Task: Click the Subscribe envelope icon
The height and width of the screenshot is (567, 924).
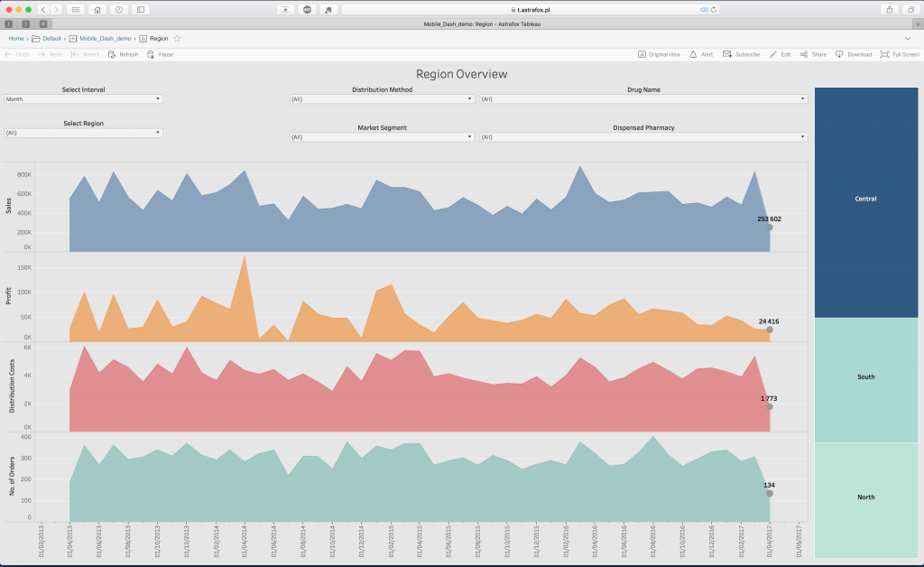Action: pyautogui.click(x=727, y=54)
